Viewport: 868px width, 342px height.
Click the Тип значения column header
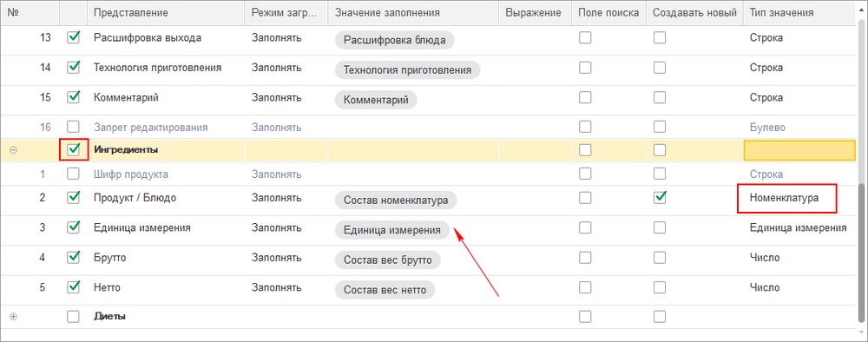coord(799,13)
